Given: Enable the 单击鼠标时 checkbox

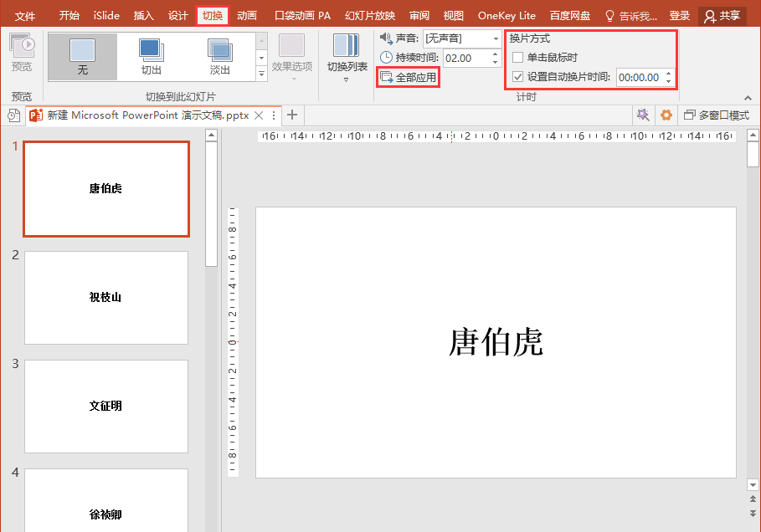Looking at the screenshot, I should [x=518, y=58].
